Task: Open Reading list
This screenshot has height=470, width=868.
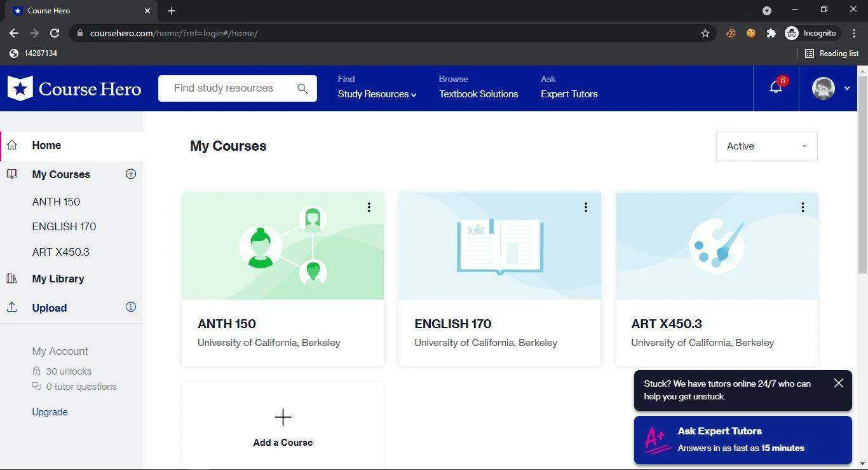Action: [832, 53]
